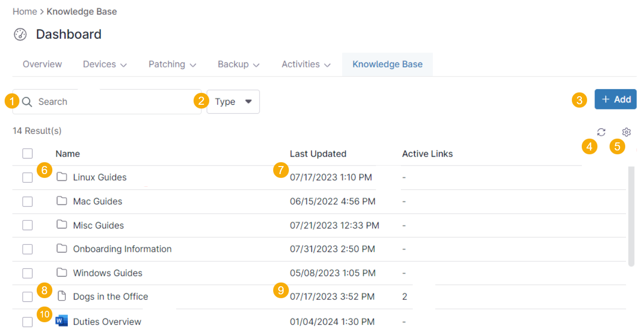Click the magnifier icon in the search box
Image resolution: width=644 pixels, height=333 pixels.
pos(27,102)
